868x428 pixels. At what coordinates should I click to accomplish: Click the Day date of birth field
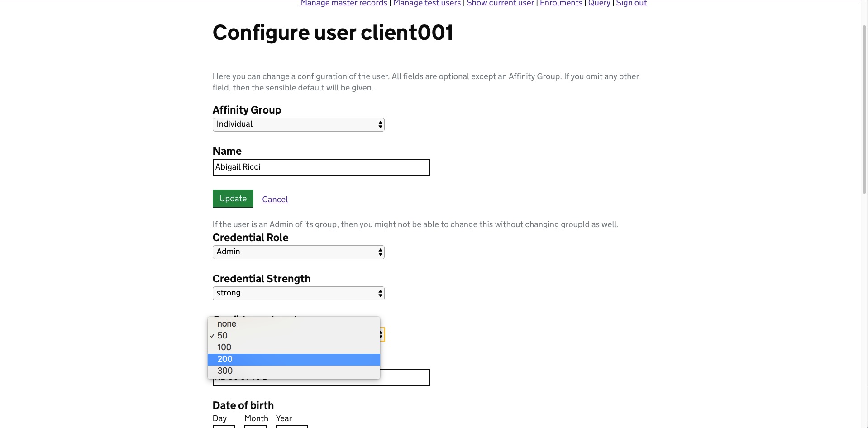(x=224, y=426)
